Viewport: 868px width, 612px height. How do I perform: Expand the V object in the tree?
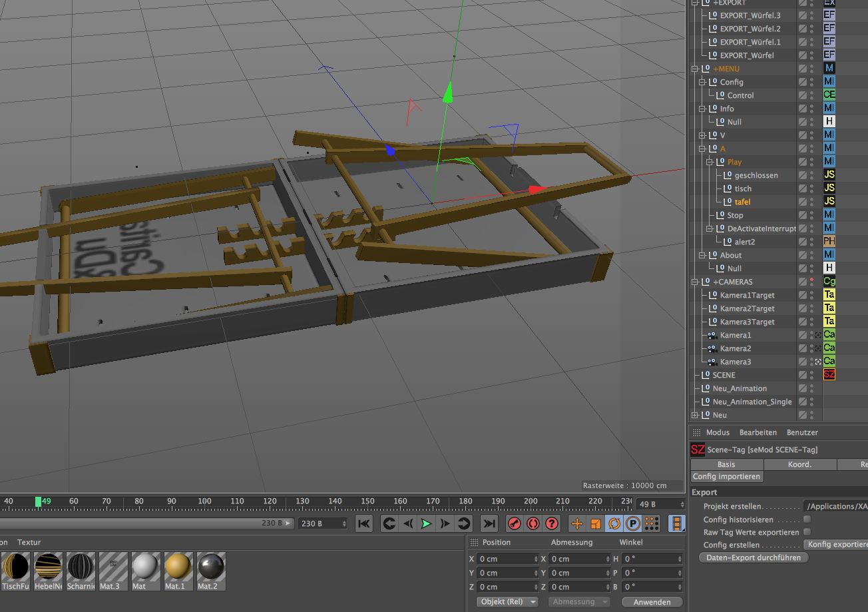click(x=702, y=135)
